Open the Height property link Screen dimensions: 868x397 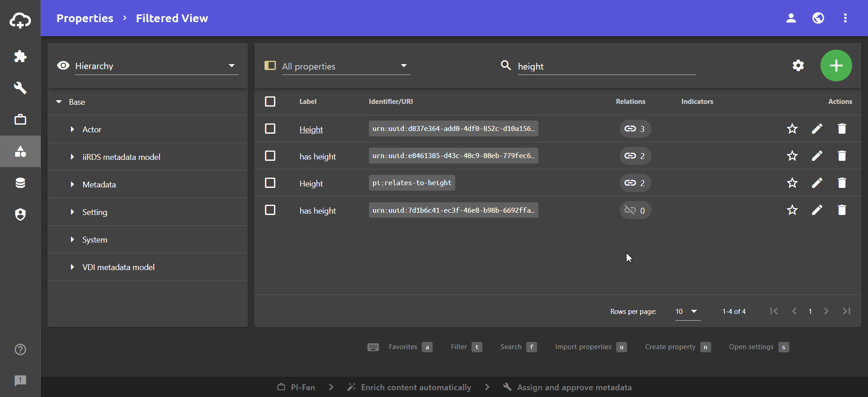tap(311, 130)
